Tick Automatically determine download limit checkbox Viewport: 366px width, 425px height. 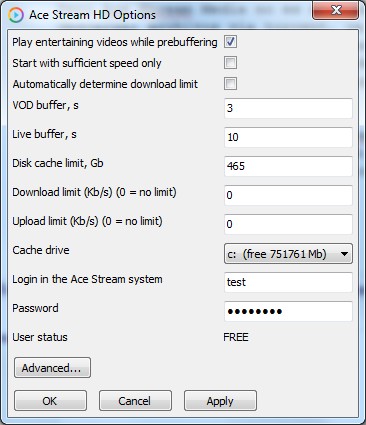pos(230,84)
